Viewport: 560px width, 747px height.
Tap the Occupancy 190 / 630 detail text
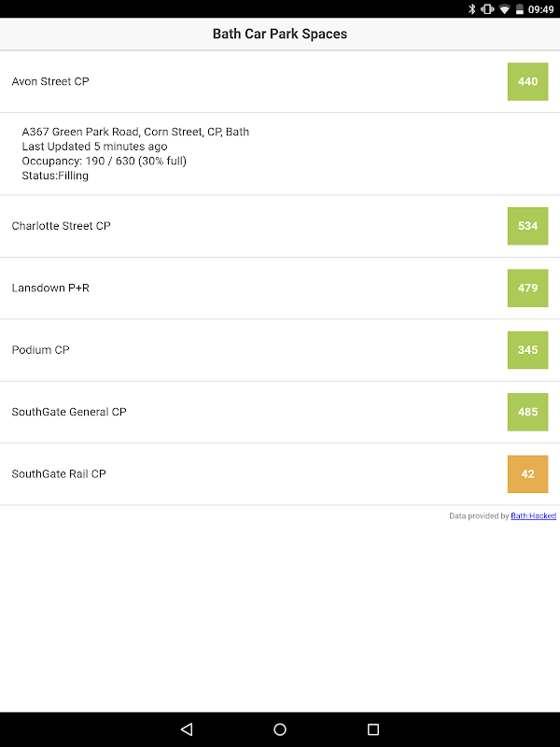(105, 161)
